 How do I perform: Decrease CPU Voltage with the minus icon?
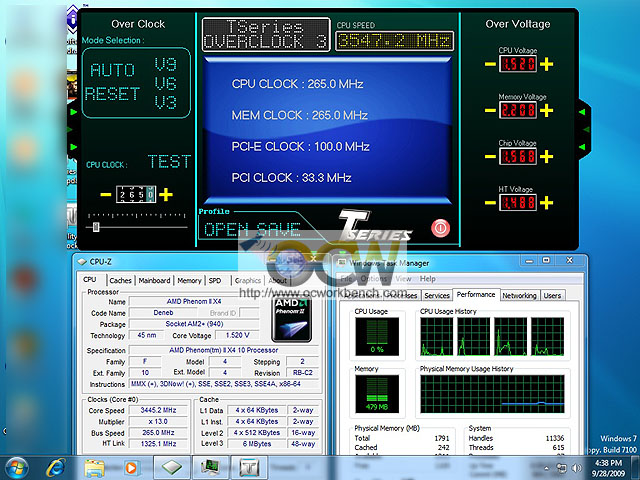pyautogui.click(x=490, y=64)
